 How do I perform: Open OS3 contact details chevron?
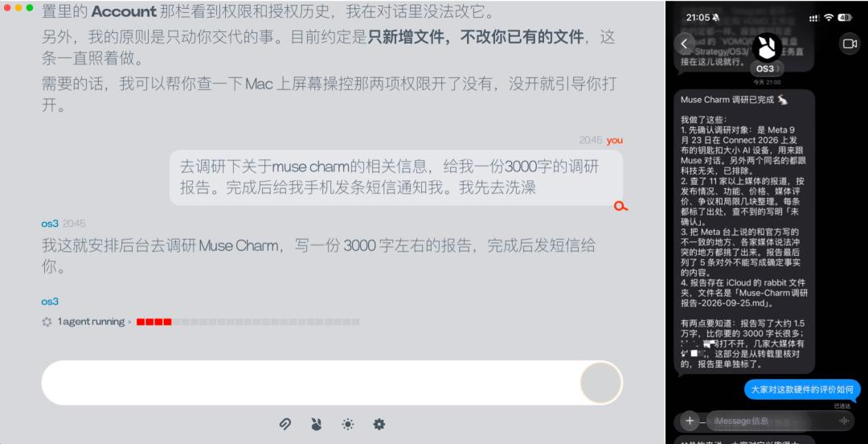[x=768, y=69]
